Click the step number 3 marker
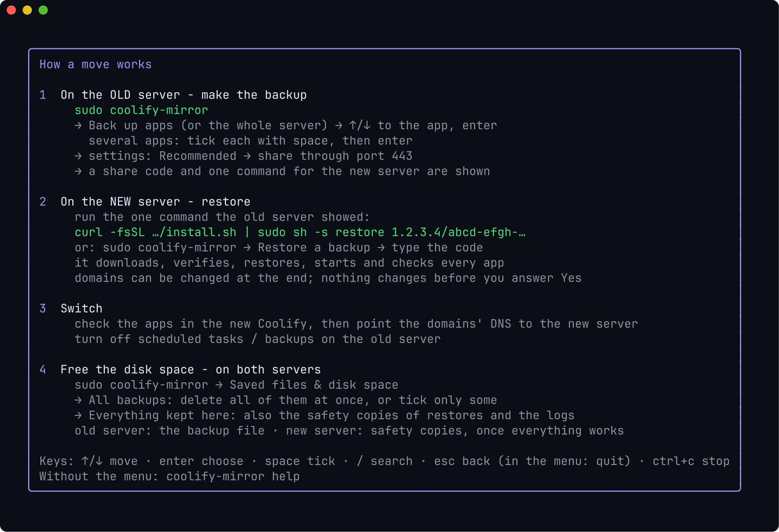 (x=43, y=309)
